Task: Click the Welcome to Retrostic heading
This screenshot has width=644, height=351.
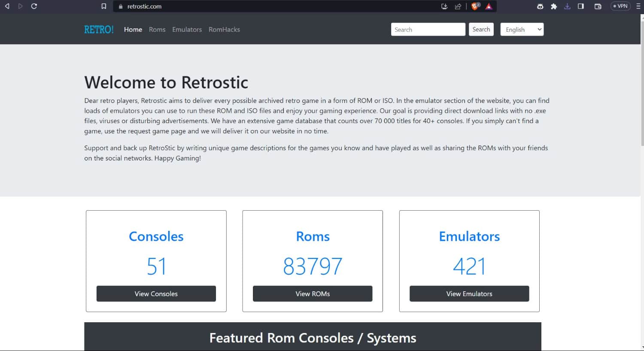Action: tap(166, 82)
